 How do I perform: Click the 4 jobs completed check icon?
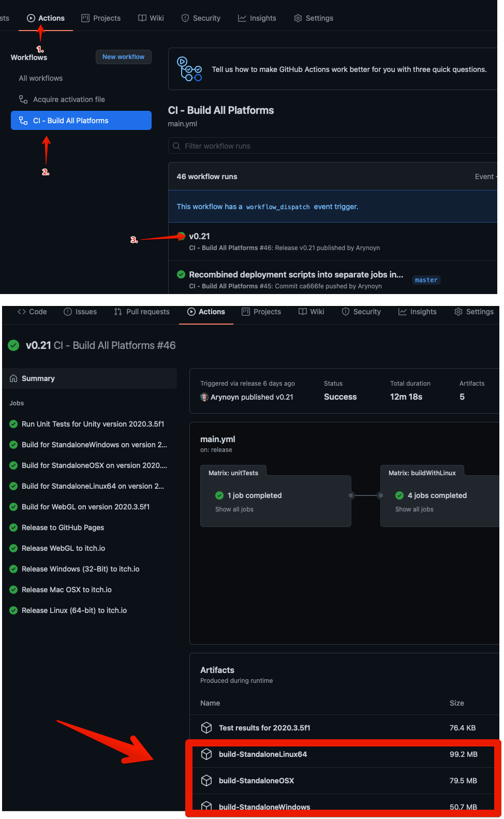[399, 495]
